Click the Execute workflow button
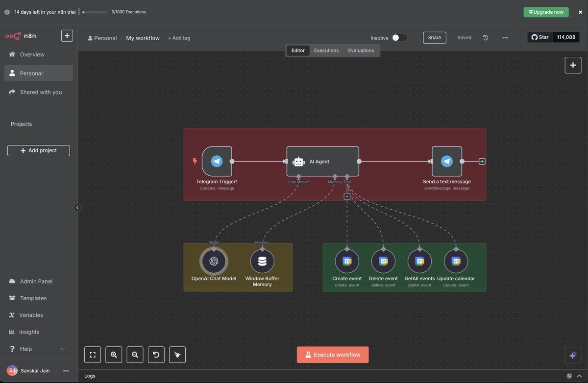 333,355
